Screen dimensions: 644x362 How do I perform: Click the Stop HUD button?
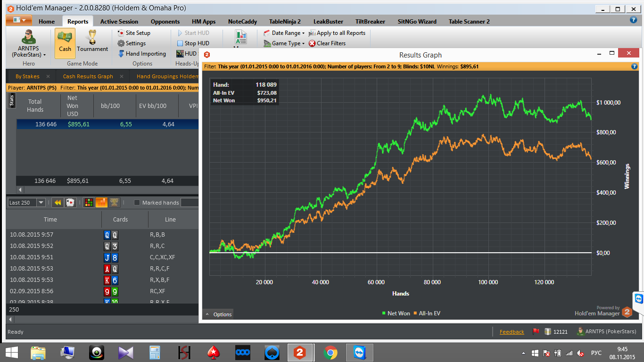pyautogui.click(x=193, y=43)
